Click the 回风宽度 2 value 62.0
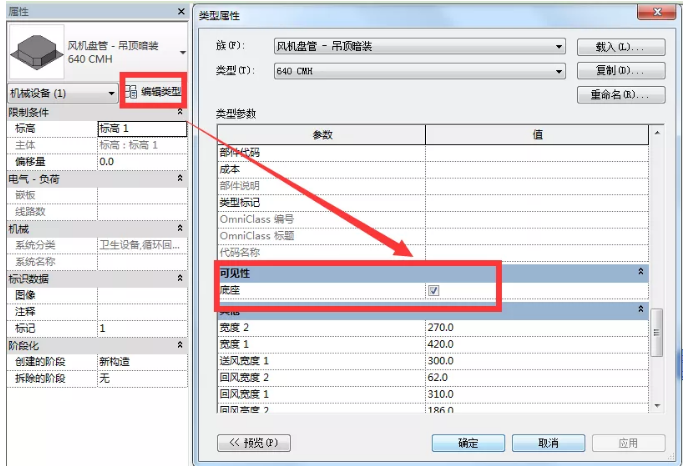The width and height of the screenshot is (685, 473). 537,377
